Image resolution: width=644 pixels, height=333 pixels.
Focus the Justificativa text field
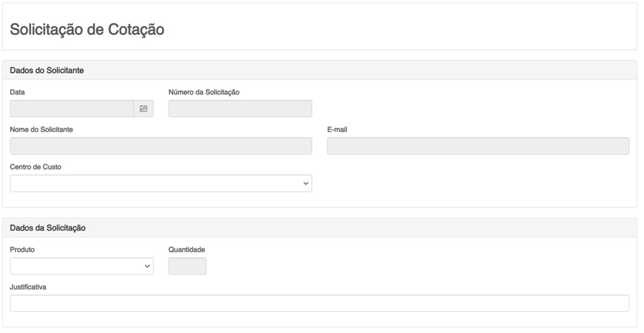coord(319,303)
